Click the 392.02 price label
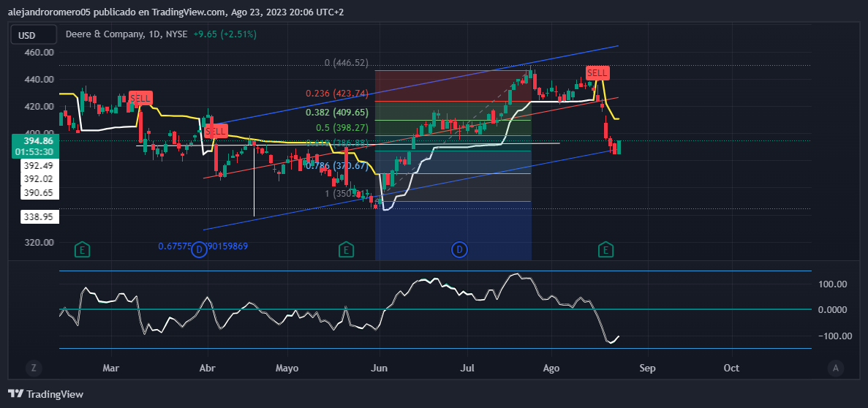The width and height of the screenshot is (868, 408). (39, 179)
